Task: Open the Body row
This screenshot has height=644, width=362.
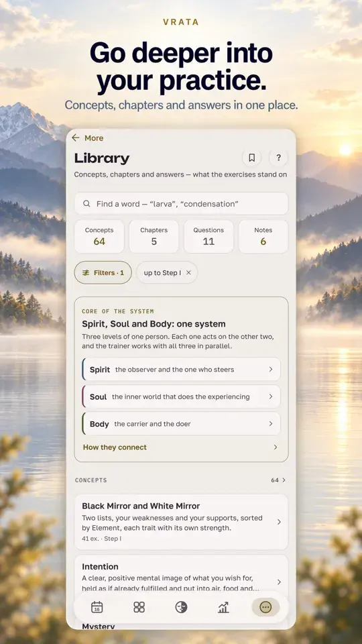Action: (x=181, y=424)
